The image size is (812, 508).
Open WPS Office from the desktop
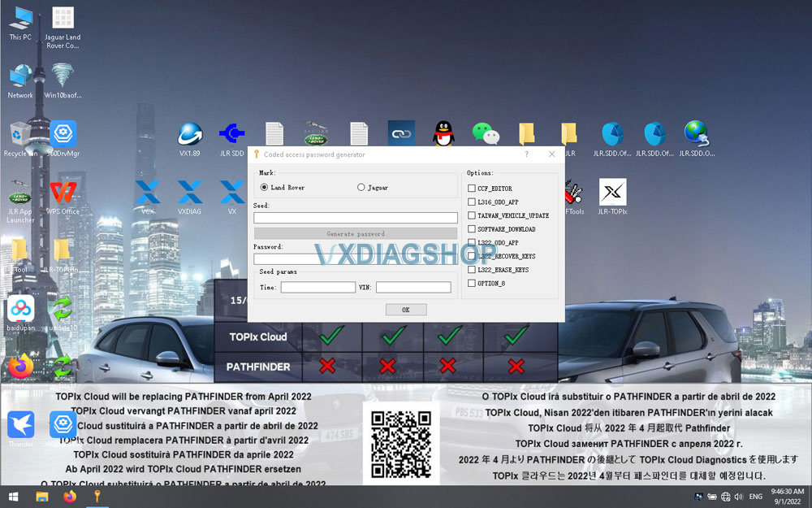pyautogui.click(x=63, y=197)
